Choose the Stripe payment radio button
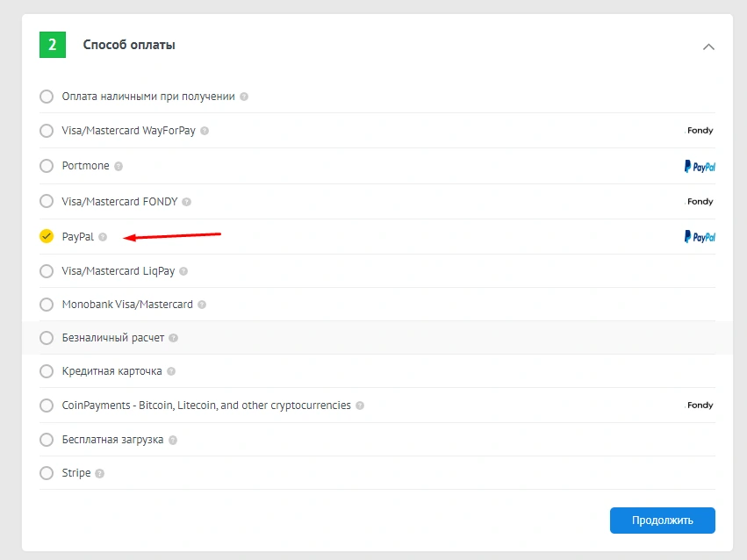 pyautogui.click(x=47, y=473)
